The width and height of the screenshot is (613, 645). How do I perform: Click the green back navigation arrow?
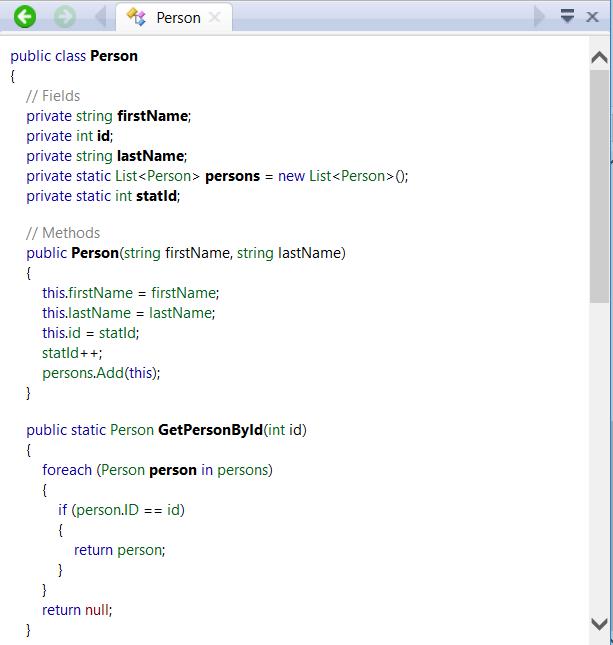click(25, 17)
